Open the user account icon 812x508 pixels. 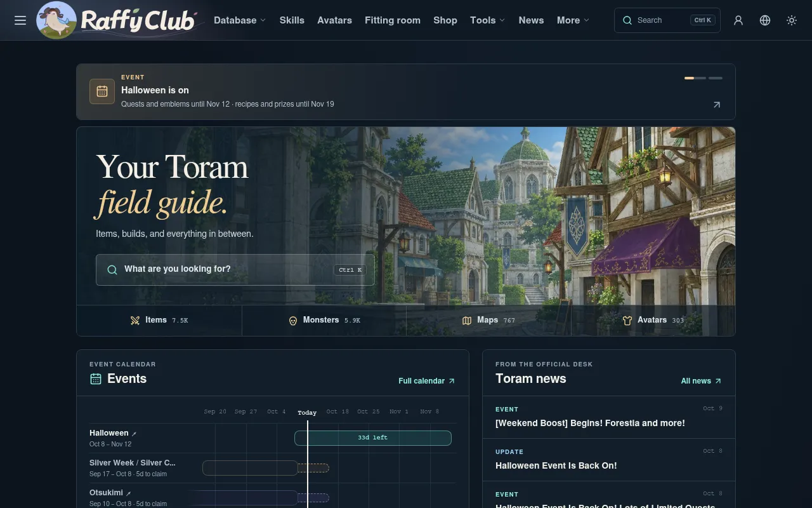tap(738, 20)
